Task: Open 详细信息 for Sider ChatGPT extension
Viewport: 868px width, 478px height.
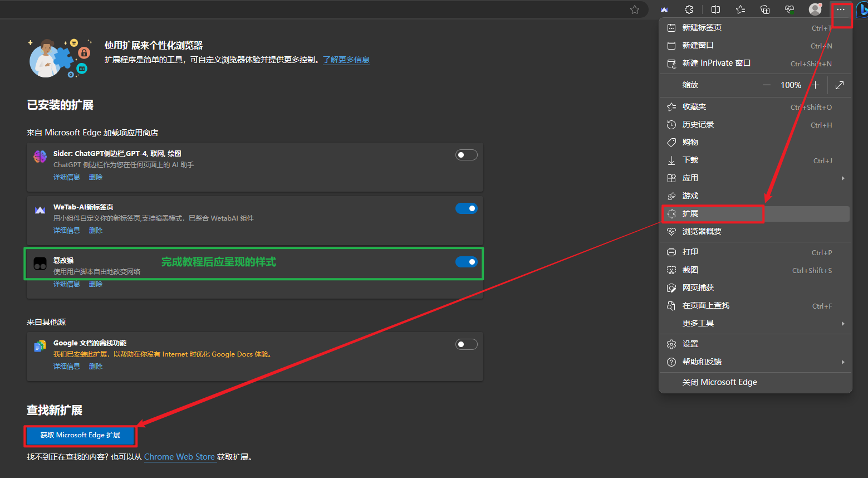Action: click(67, 177)
